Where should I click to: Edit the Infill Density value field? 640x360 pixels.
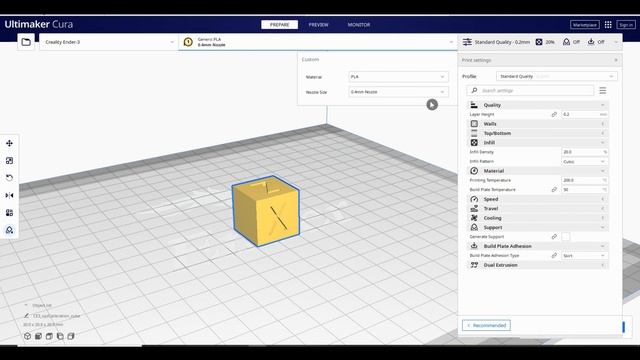(x=584, y=152)
